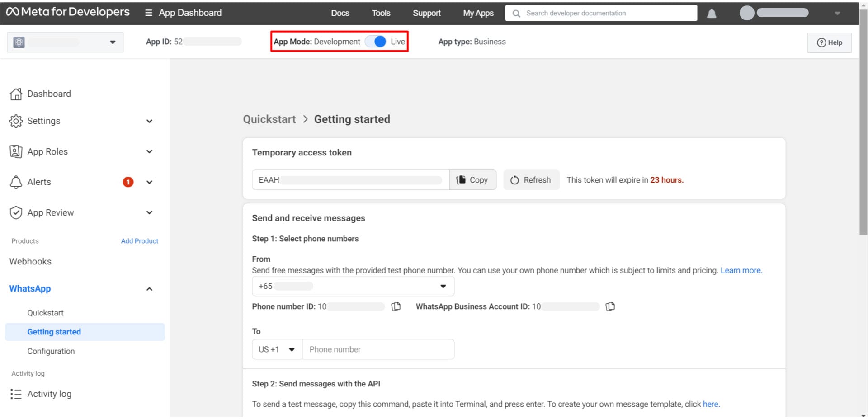Click the Add Product link
Image resolution: width=868 pixels, height=419 pixels.
140,241
